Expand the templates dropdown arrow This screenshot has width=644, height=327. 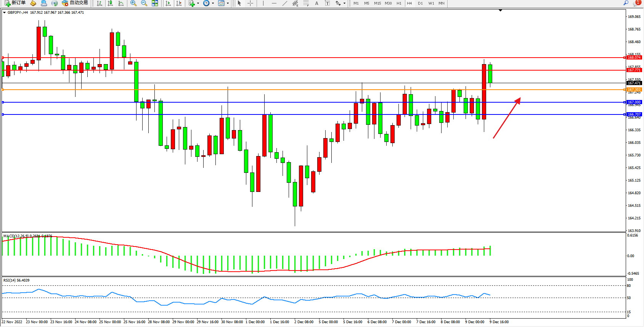228,3
